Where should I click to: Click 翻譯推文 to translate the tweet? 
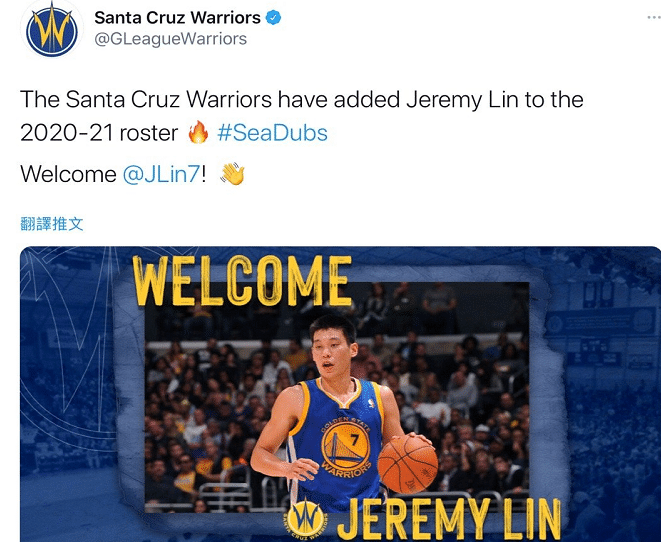(x=51, y=224)
